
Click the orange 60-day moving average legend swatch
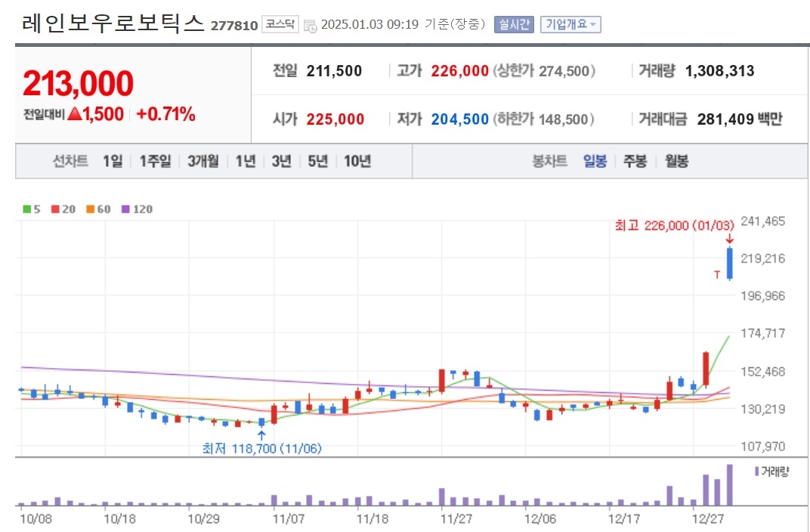click(91, 209)
